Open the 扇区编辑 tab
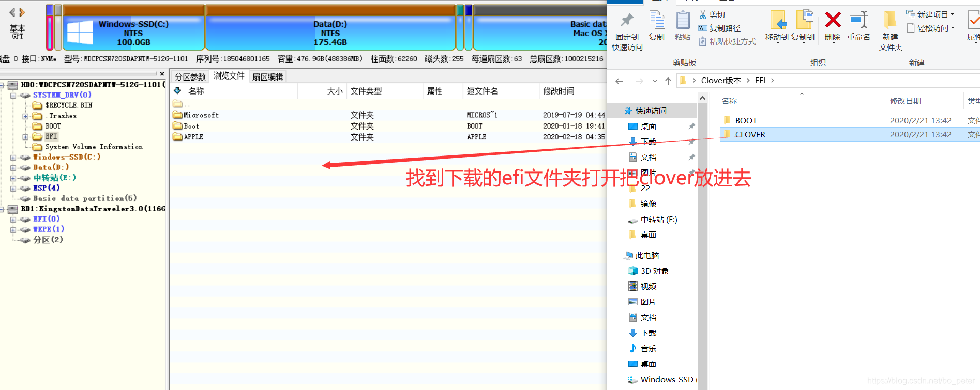Image resolution: width=980 pixels, height=390 pixels. 267,77
